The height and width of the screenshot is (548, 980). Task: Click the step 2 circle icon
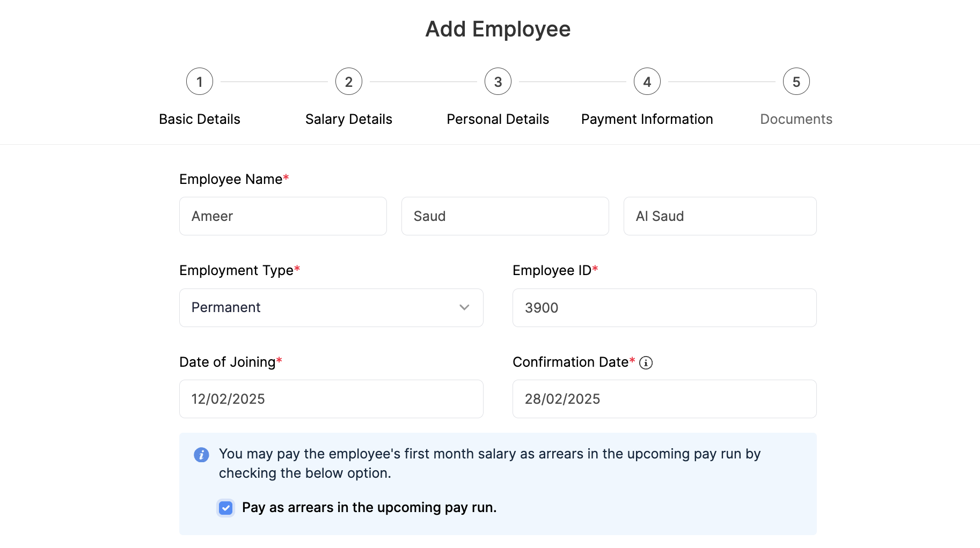click(348, 81)
